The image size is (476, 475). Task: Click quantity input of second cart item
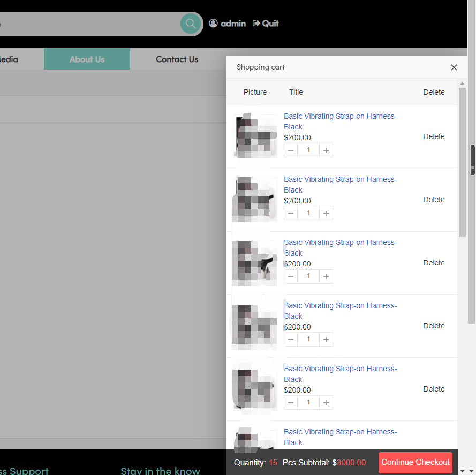(x=308, y=213)
